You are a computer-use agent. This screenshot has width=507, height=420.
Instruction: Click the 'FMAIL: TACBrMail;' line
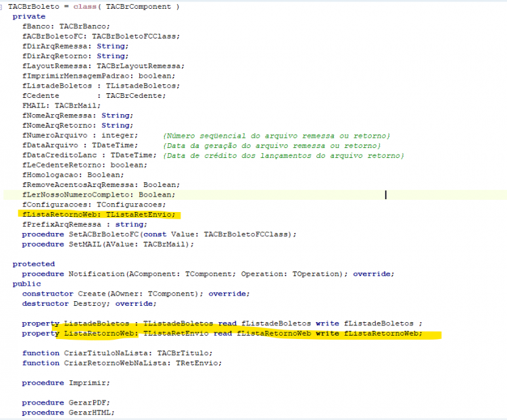point(62,105)
